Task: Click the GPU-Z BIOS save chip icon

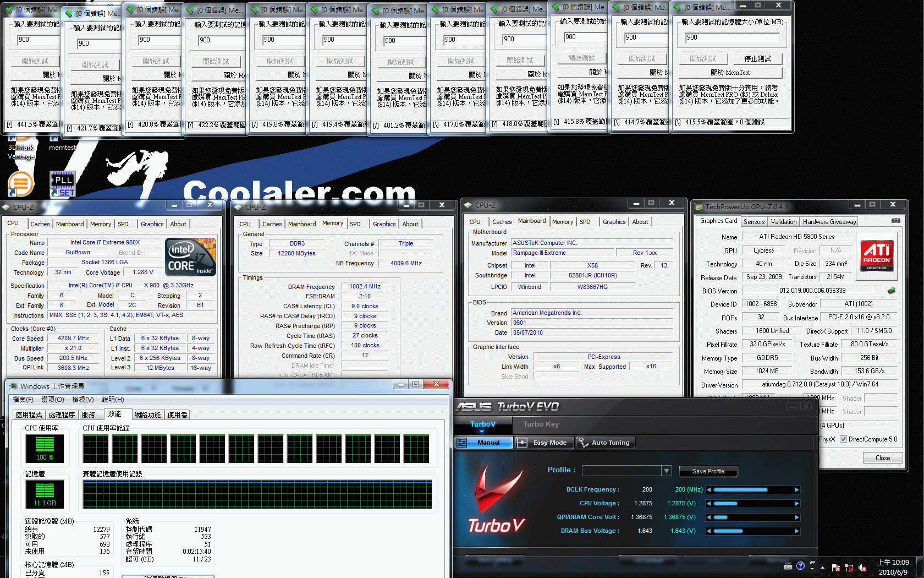Action: [892, 290]
